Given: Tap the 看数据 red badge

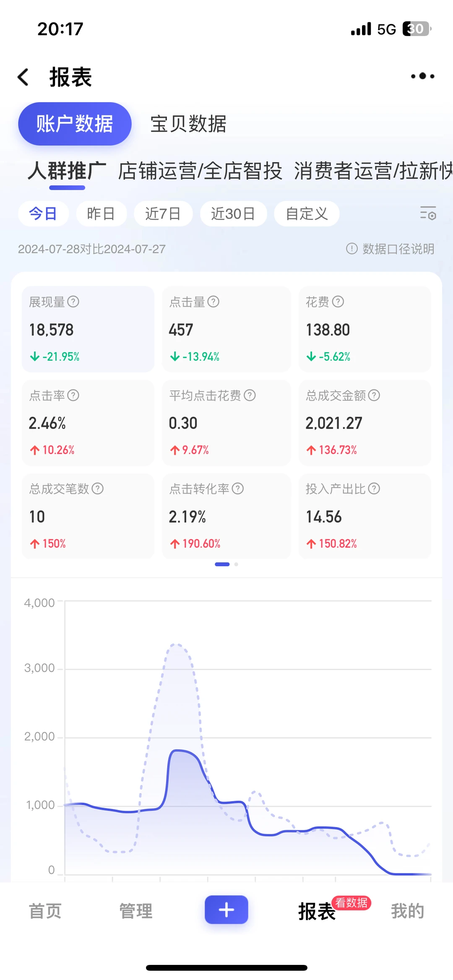Looking at the screenshot, I should pos(351,902).
